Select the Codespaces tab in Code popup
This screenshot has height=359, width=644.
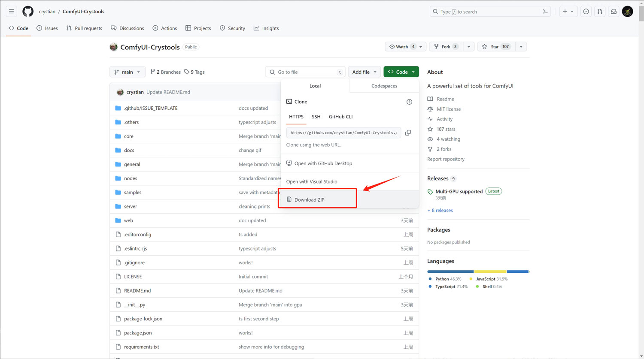pyautogui.click(x=384, y=86)
